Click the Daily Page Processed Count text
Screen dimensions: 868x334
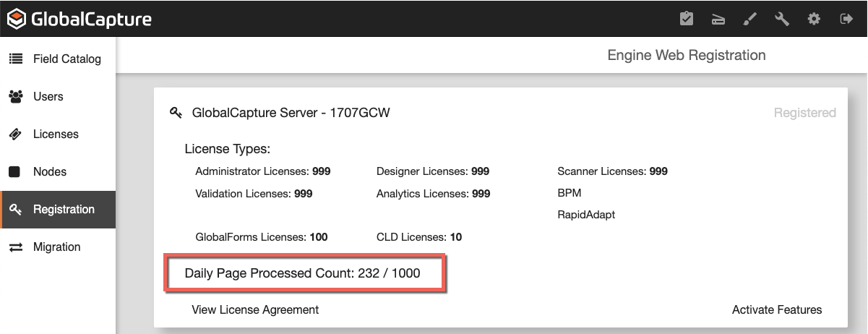(x=302, y=273)
